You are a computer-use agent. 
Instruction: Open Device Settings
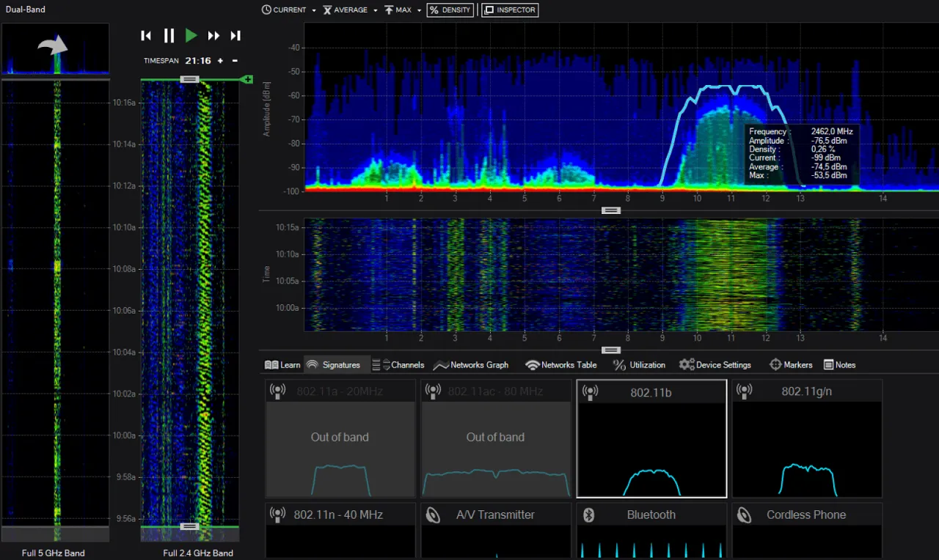click(x=715, y=365)
